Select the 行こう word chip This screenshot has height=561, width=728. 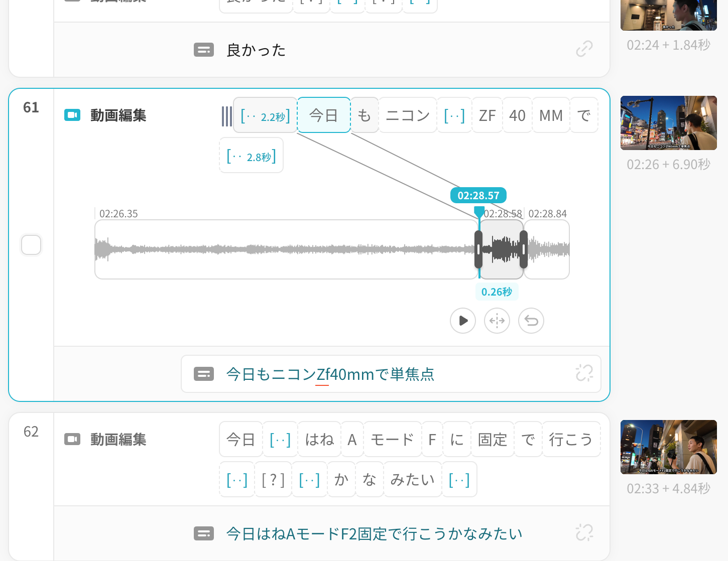(571, 440)
